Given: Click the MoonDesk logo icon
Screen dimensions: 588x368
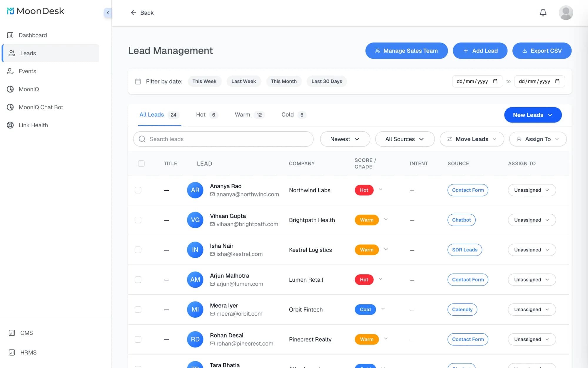Looking at the screenshot, I should click(x=10, y=11).
